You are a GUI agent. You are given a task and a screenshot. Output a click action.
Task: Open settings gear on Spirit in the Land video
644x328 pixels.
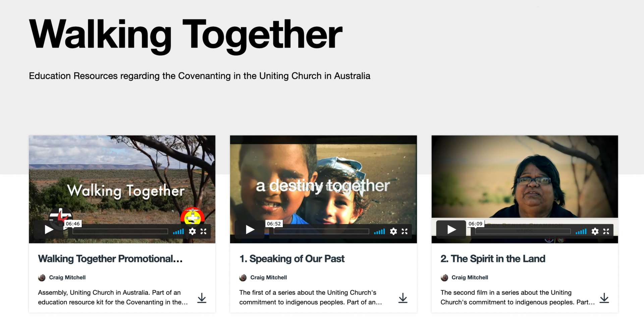point(595,231)
